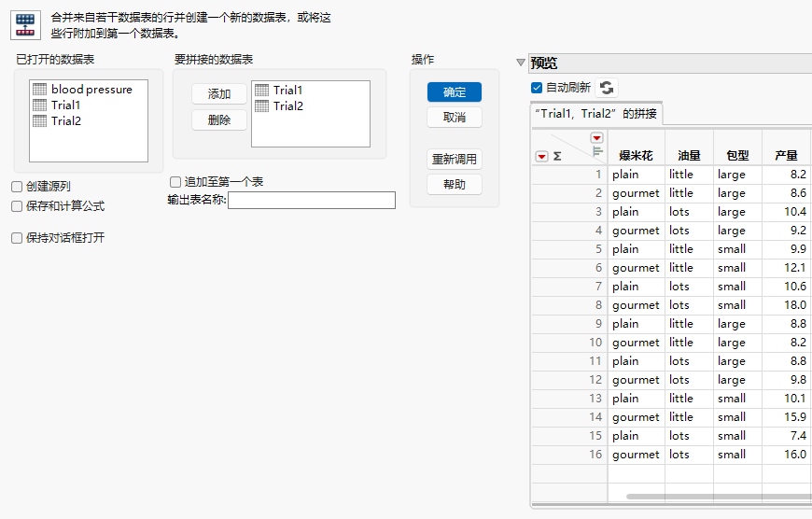Open the rows red triangle menu

[541, 157]
